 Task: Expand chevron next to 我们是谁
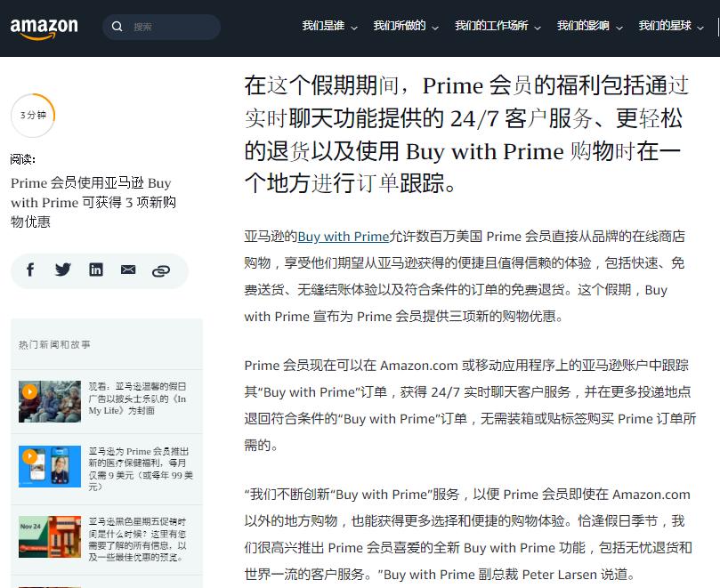tap(354, 28)
